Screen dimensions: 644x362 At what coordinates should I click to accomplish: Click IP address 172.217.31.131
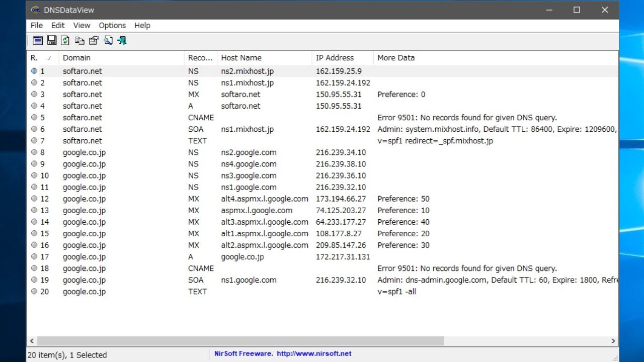point(343,257)
